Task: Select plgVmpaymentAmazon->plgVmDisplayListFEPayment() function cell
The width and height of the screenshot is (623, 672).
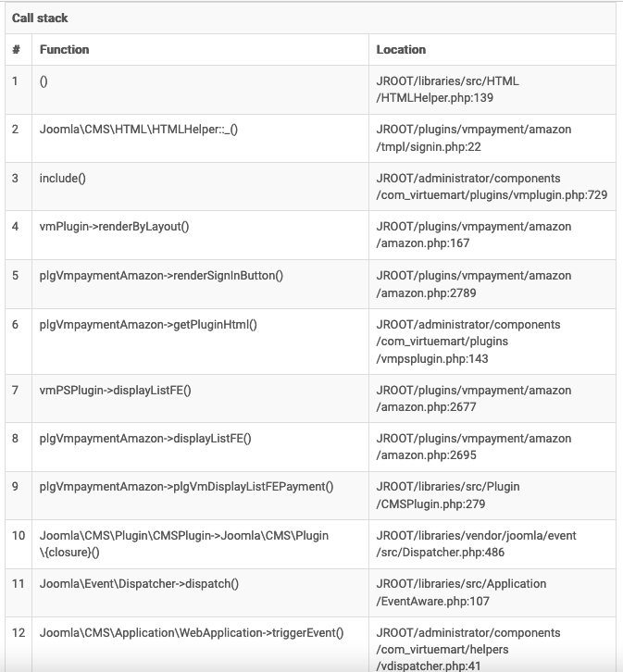Action: point(186,487)
